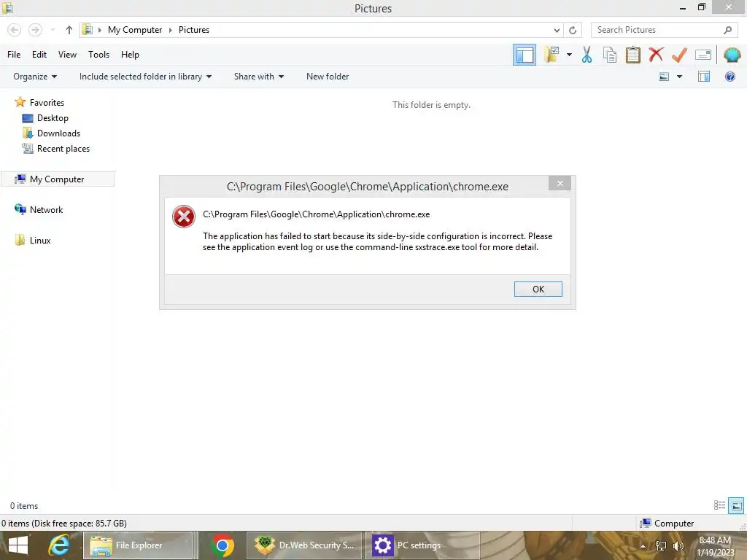The height and width of the screenshot is (560, 747).
Task: Open the Organize dropdown
Action: [x=35, y=76]
